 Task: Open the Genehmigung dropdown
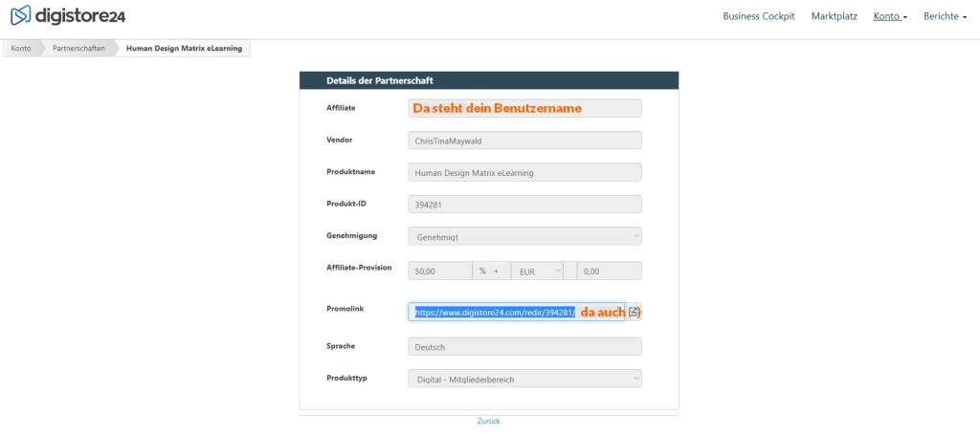pyautogui.click(x=524, y=236)
